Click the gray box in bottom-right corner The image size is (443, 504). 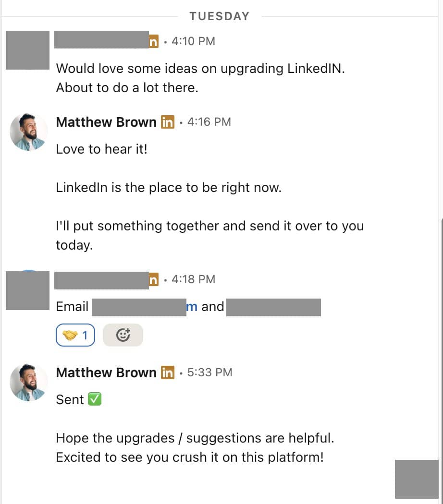tap(417, 479)
